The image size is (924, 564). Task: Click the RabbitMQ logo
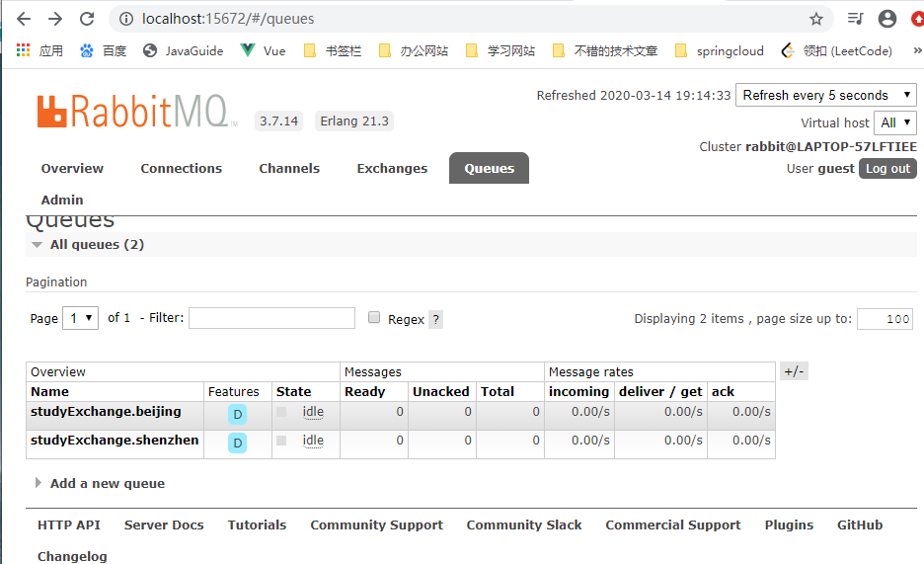pyautogui.click(x=135, y=111)
